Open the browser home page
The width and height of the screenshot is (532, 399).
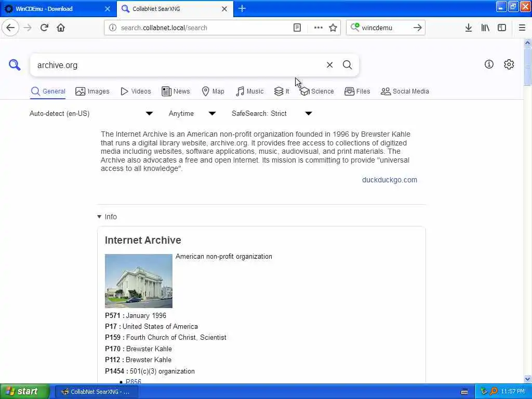(61, 28)
